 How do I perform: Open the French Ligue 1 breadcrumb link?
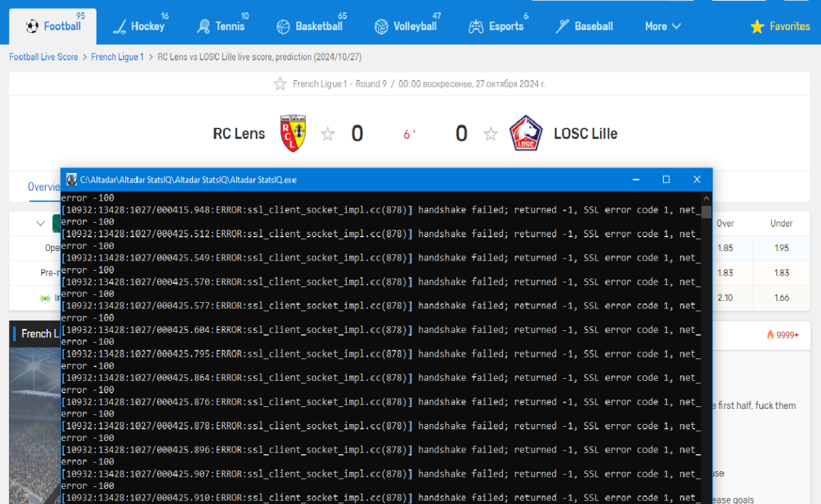(x=118, y=57)
